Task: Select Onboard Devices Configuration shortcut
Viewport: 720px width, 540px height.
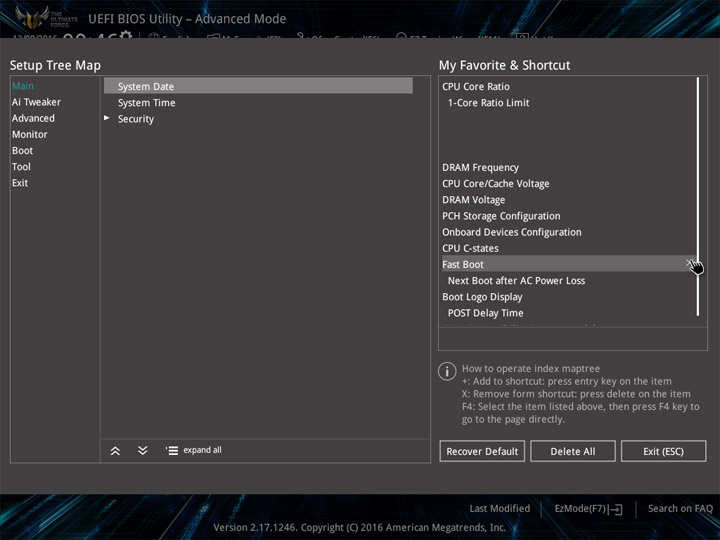Action: [x=512, y=232]
